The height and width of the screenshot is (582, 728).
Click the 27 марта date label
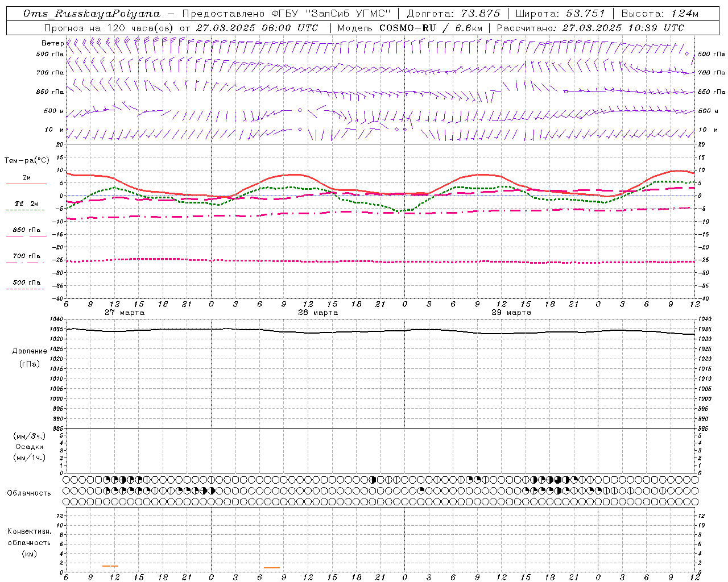click(125, 313)
